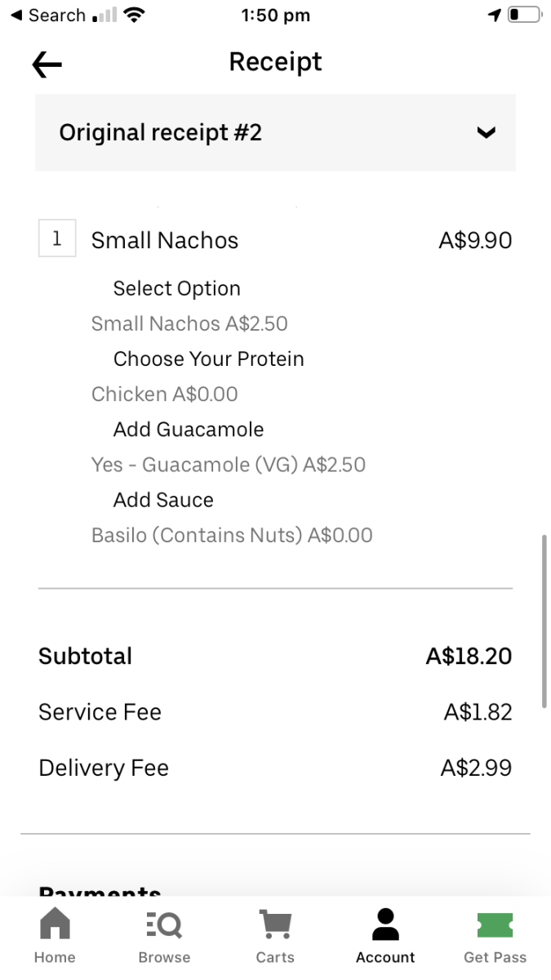Open the Home tab icon
The height and width of the screenshot is (980, 551).
(56, 924)
